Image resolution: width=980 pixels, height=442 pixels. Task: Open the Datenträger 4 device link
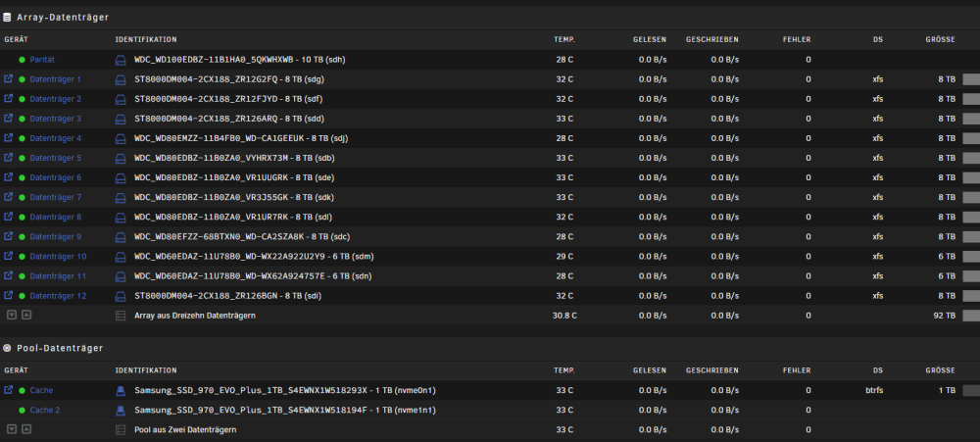pos(56,138)
